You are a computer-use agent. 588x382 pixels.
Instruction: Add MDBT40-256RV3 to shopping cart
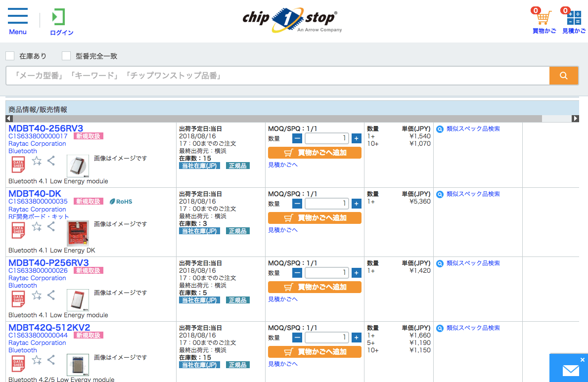315,153
